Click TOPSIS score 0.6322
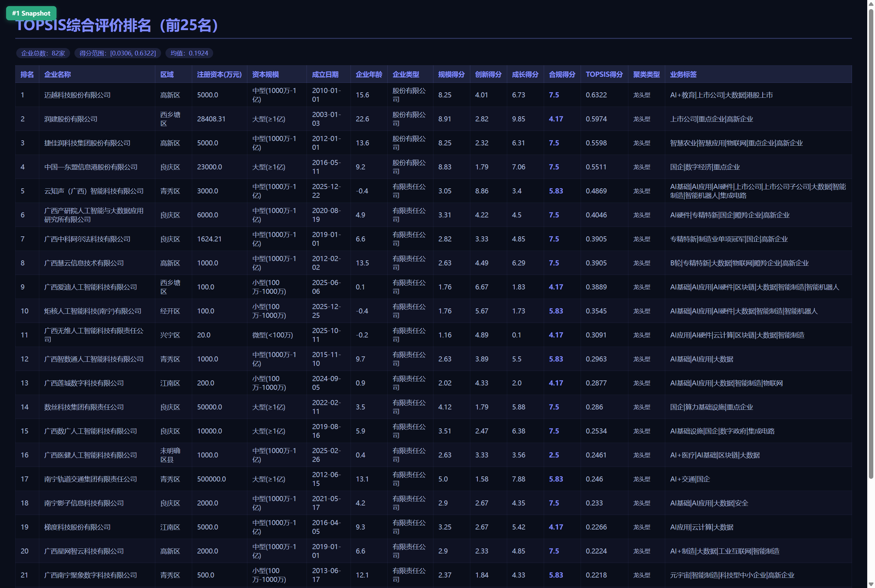 click(596, 95)
